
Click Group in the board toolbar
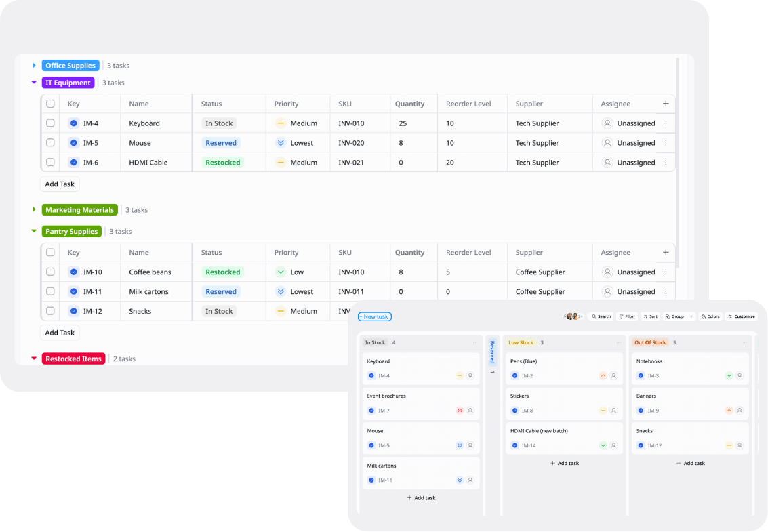pos(674,316)
